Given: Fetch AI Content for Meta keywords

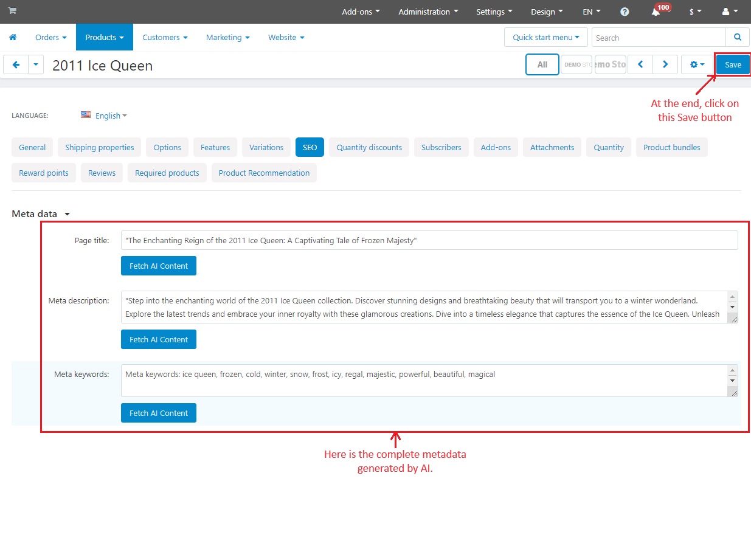Looking at the screenshot, I should [x=159, y=413].
